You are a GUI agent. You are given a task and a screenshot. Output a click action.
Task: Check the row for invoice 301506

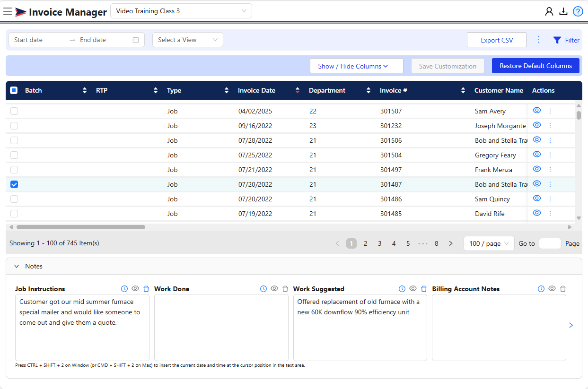pyautogui.click(x=14, y=140)
